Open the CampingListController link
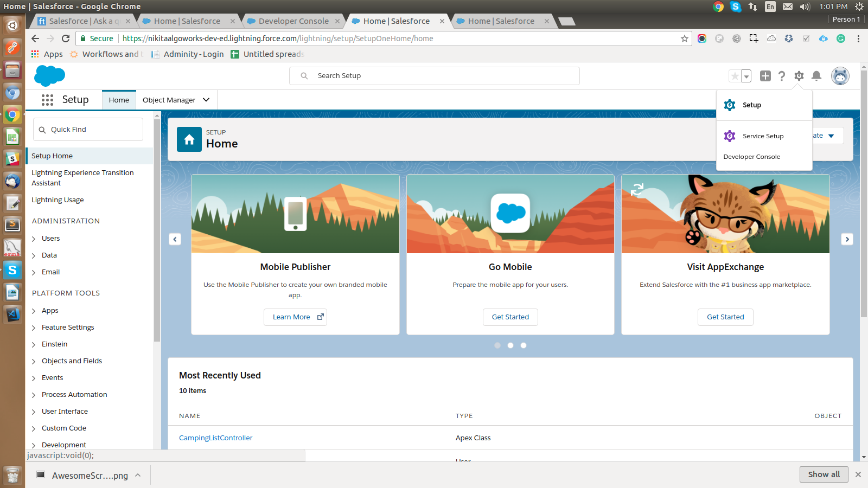Image resolution: width=868 pixels, height=488 pixels. coord(215,438)
